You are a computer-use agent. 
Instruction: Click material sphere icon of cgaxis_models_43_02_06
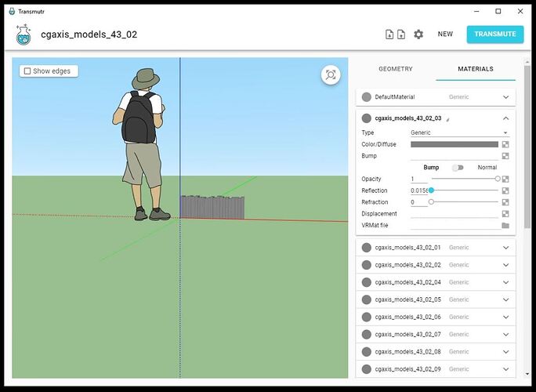tap(367, 317)
